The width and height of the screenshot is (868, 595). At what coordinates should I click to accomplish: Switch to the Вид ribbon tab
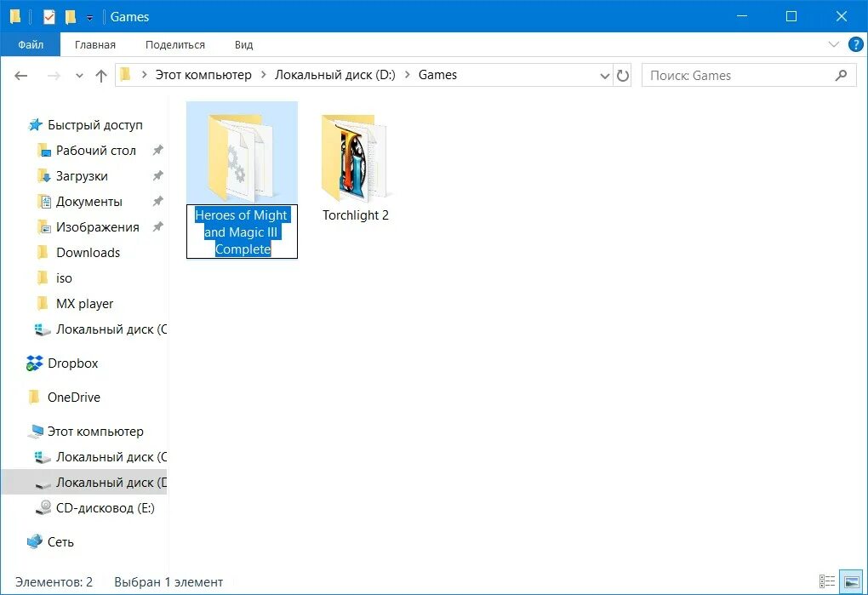[x=243, y=45]
